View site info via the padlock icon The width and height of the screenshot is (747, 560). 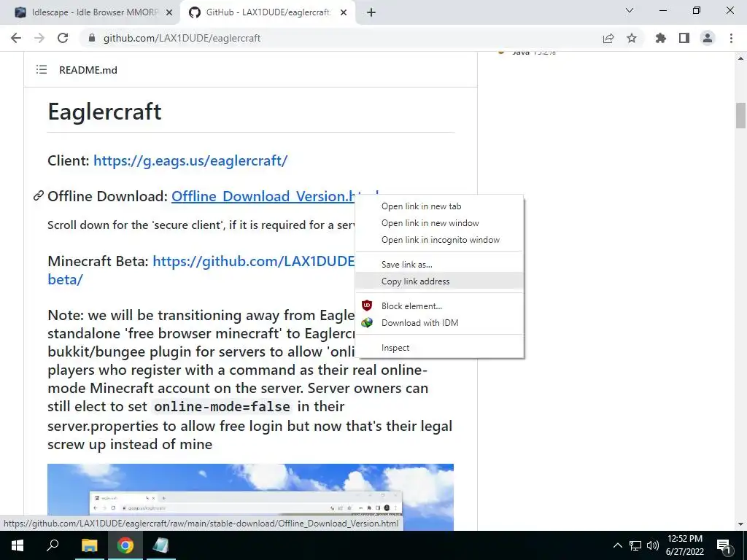coord(92,38)
